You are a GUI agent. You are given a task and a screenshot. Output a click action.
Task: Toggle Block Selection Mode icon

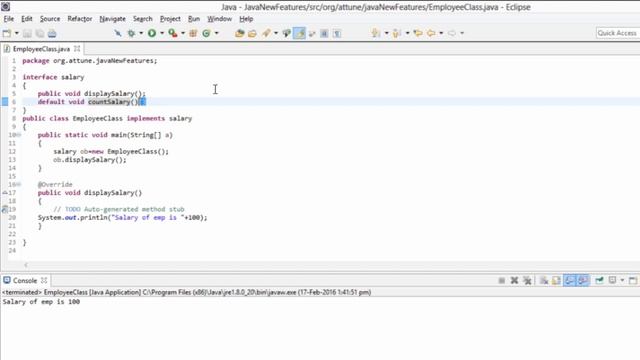pos(324,33)
